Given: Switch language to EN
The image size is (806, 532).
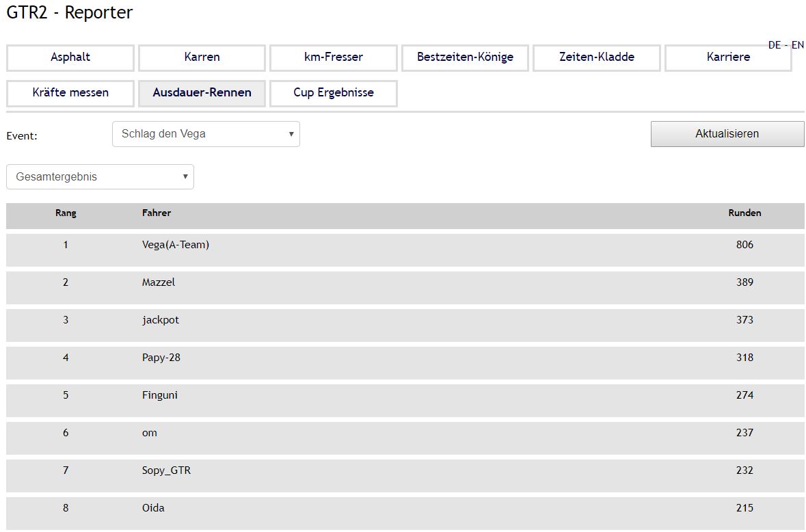Looking at the screenshot, I should pyautogui.click(x=798, y=45).
